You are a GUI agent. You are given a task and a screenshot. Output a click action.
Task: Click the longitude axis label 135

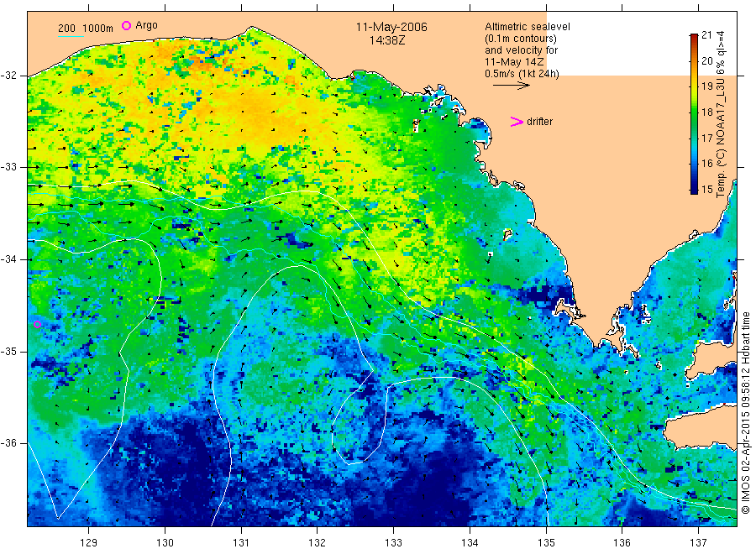(546, 543)
